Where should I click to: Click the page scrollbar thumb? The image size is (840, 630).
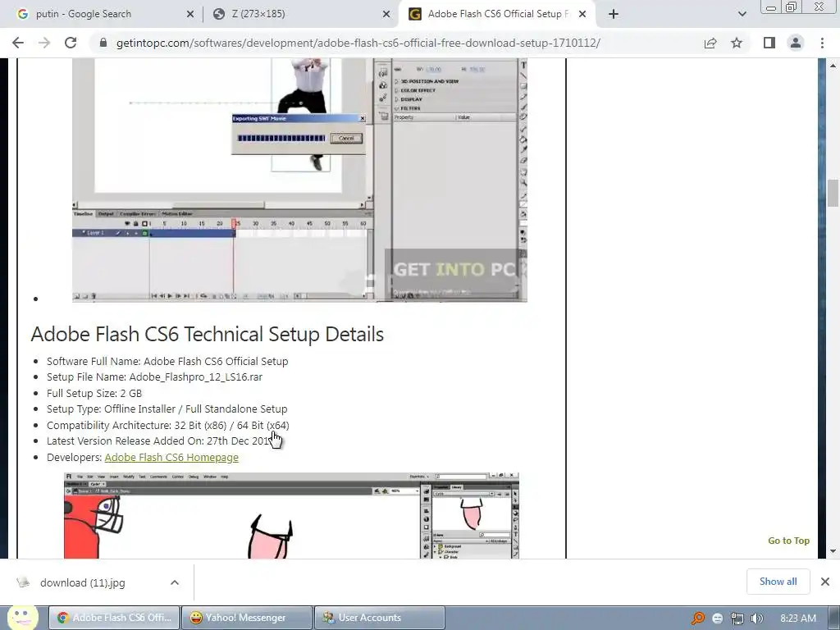pyautogui.click(x=833, y=194)
